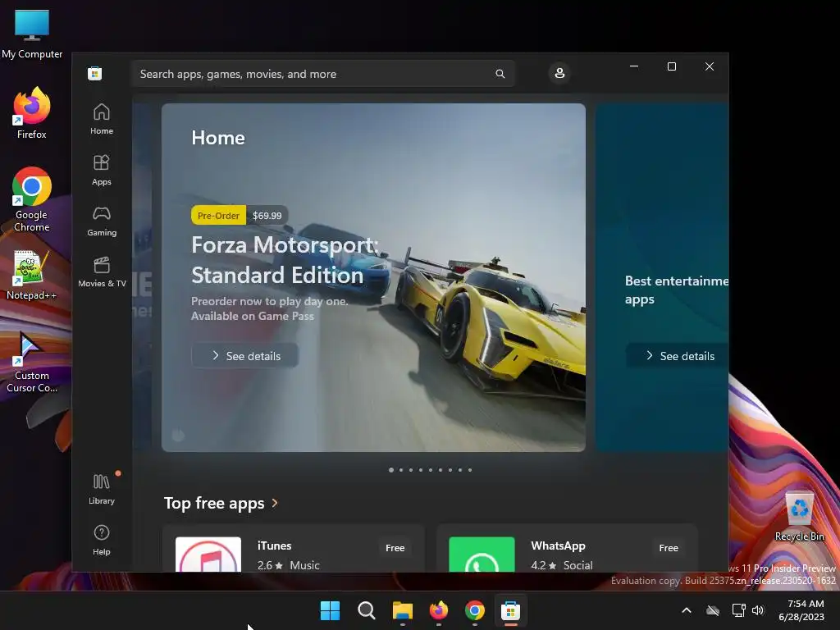Screen dimensions: 840x630
Task: Expand Top free apps list chevron
Action: 275,503
